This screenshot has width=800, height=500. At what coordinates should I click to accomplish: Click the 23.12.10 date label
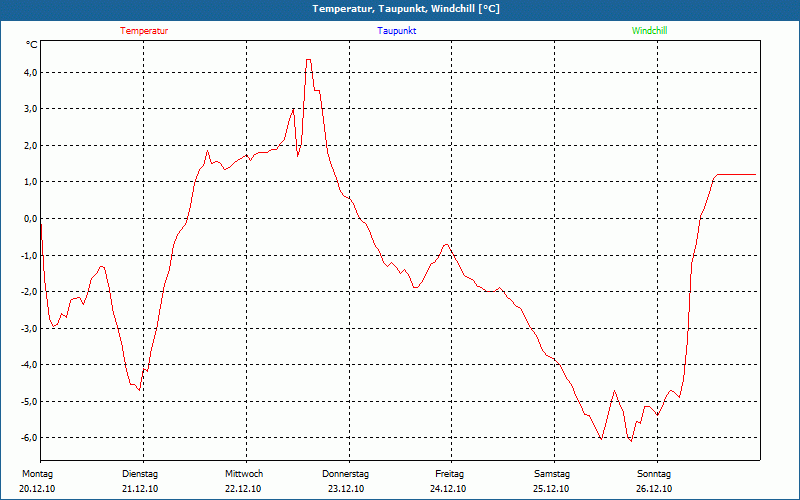[x=346, y=489]
